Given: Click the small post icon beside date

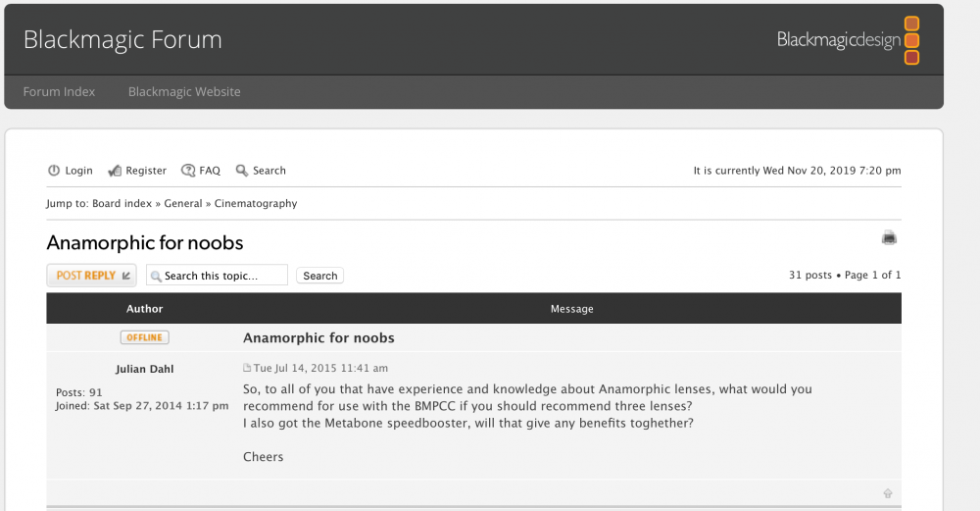Looking at the screenshot, I should point(247,369).
